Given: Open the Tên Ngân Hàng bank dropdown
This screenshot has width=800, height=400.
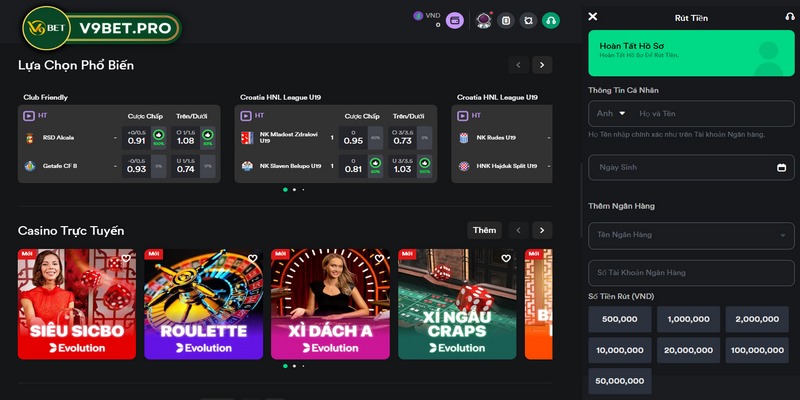Looking at the screenshot, I should click(x=691, y=235).
